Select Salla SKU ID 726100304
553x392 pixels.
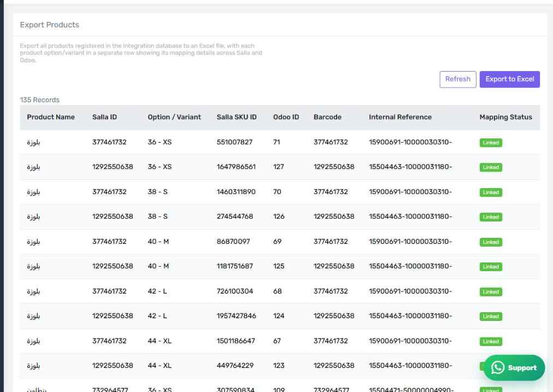235,291
